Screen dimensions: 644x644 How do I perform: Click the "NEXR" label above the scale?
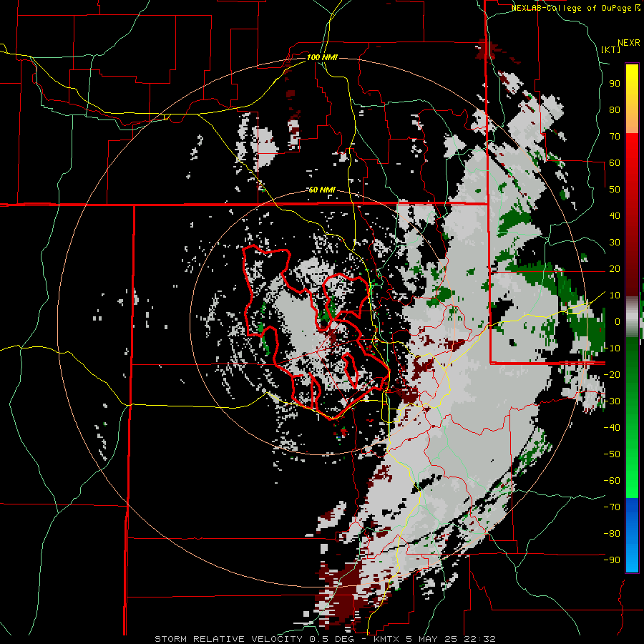coord(629,43)
